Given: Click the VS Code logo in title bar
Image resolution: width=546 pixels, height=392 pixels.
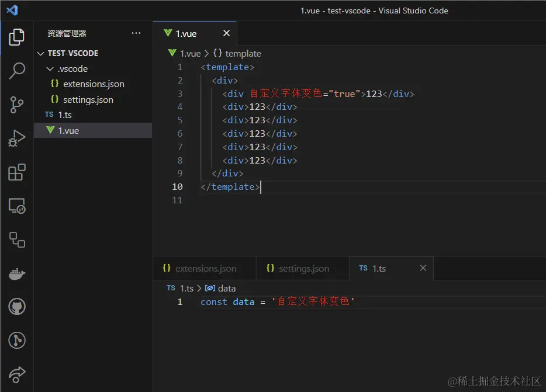Looking at the screenshot, I should [12, 10].
